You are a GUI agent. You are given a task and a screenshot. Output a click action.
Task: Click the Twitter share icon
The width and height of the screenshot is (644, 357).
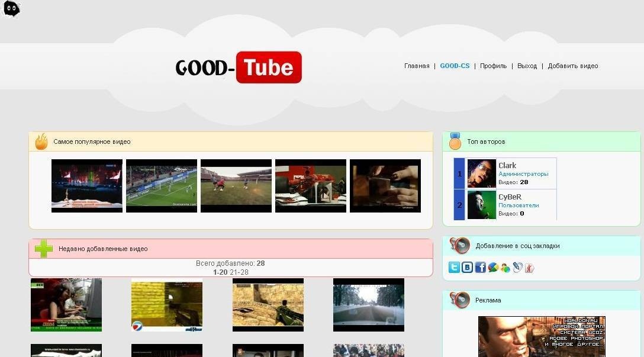point(454,268)
